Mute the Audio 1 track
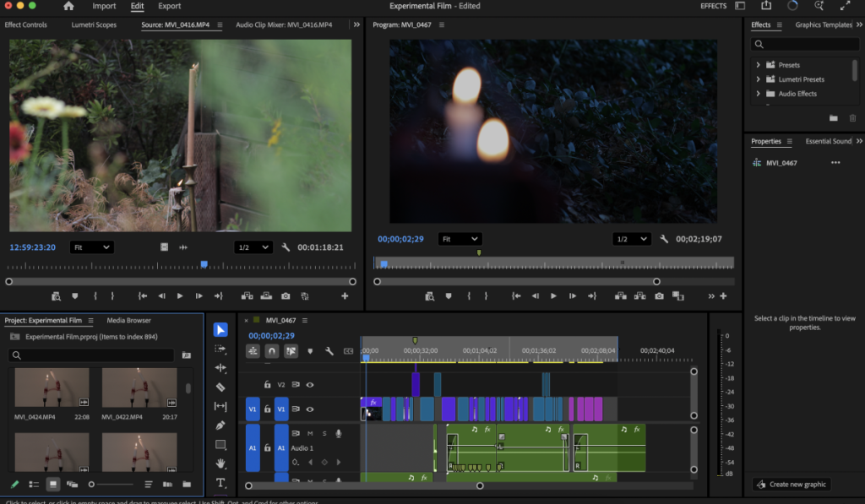This screenshot has width=865, height=504. 310,433
